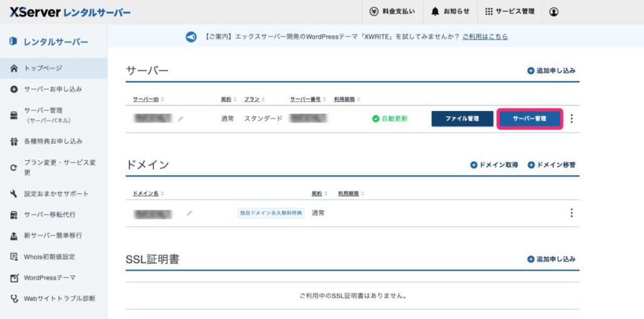Select トップページ in the sidebar
644x319 pixels.
coord(43,68)
